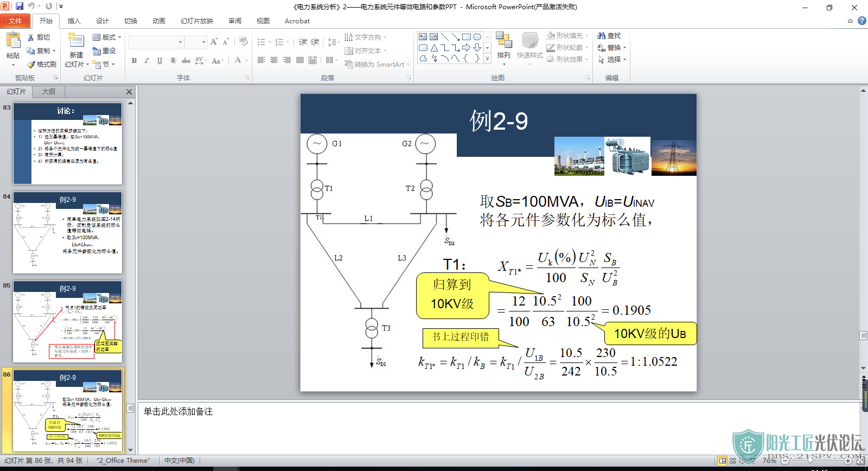The width and height of the screenshot is (868, 471).
Task: Open the font size dropdown
Action: 203,42
